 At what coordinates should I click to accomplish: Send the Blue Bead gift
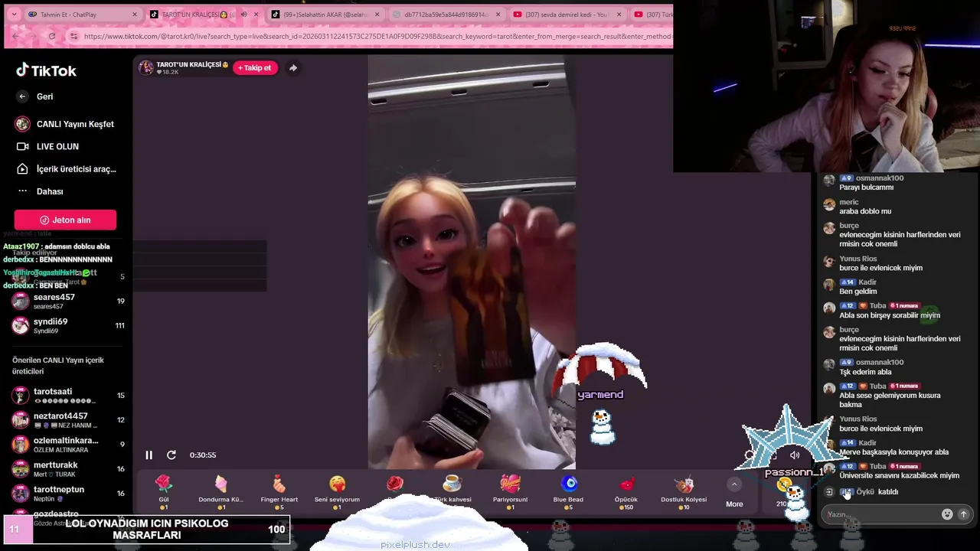[568, 491]
